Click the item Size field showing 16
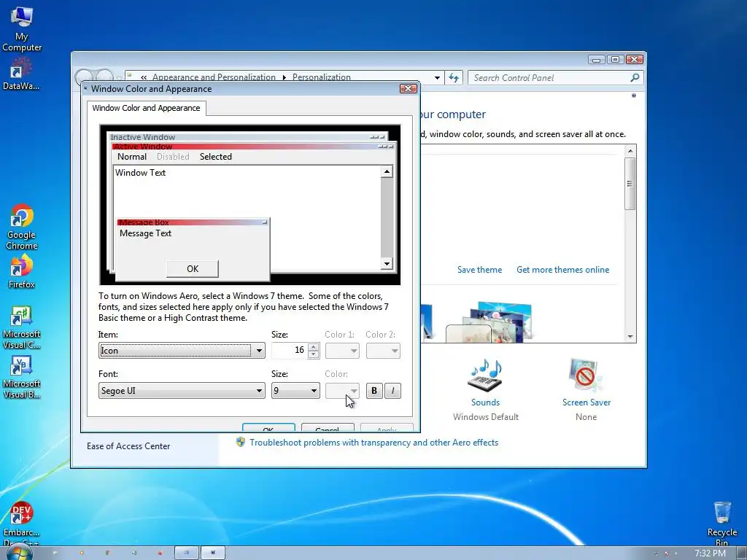The image size is (747, 560). [x=290, y=351]
